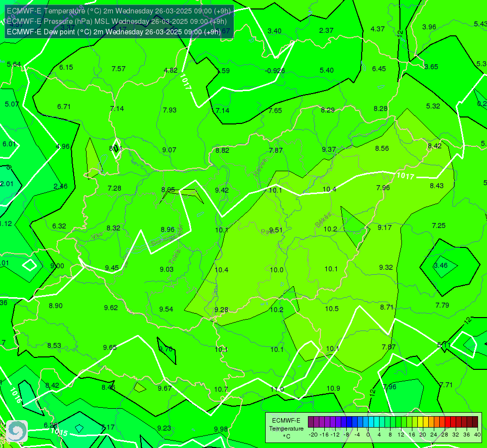Select the ECMWF-E Dew point 2m layer line

[x=114, y=32]
